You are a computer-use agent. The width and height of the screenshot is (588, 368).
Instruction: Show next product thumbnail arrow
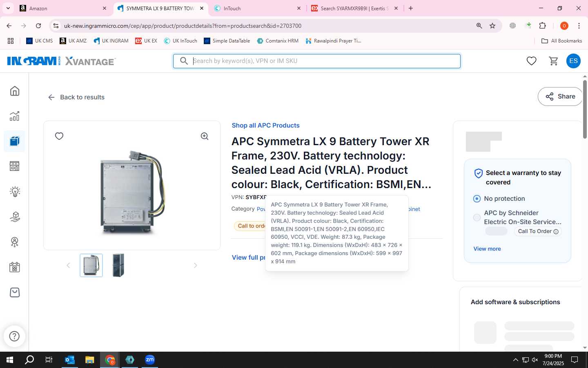(196, 265)
